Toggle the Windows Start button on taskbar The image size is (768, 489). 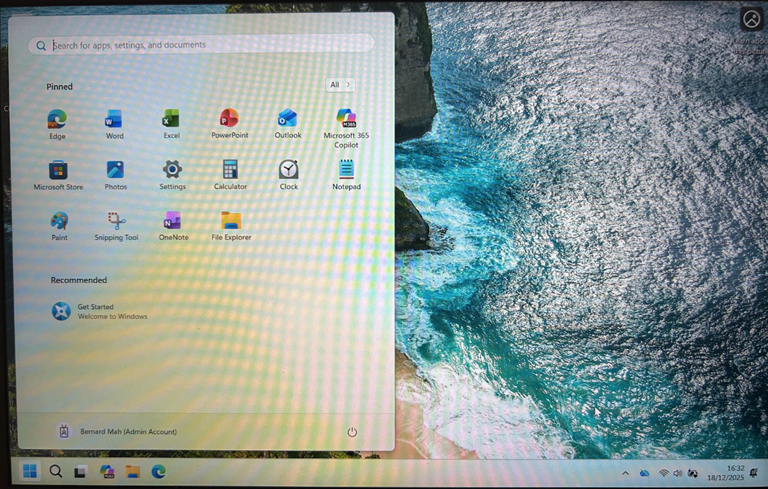pyautogui.click(x=30, y=471)
